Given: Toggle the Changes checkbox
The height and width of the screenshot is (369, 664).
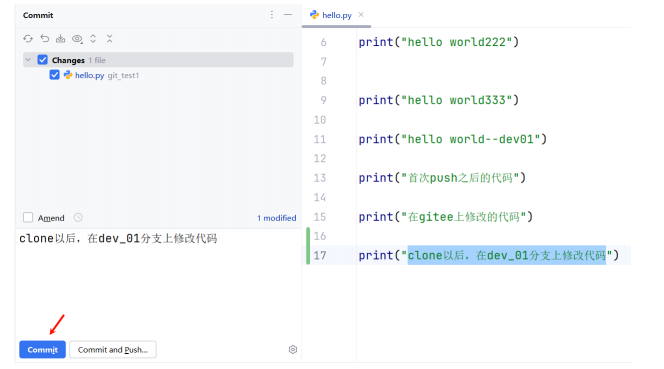Looking at the screenshot, I should point(42,60).
